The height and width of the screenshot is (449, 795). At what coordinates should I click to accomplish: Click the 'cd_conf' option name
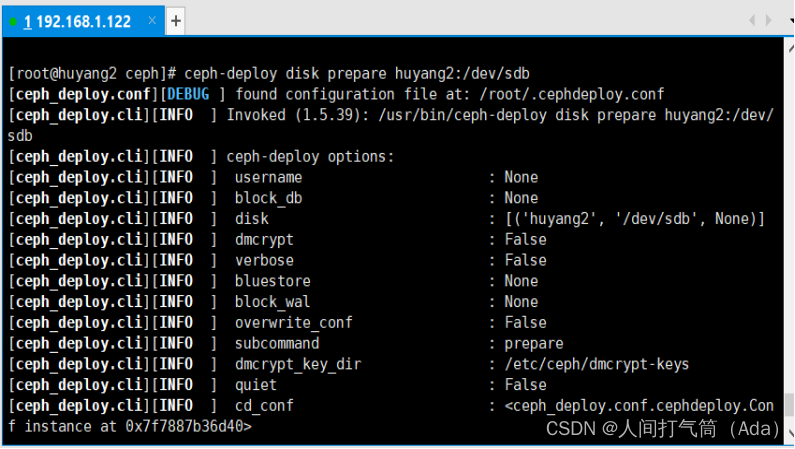pyautogui.click(x=264, y=406)
